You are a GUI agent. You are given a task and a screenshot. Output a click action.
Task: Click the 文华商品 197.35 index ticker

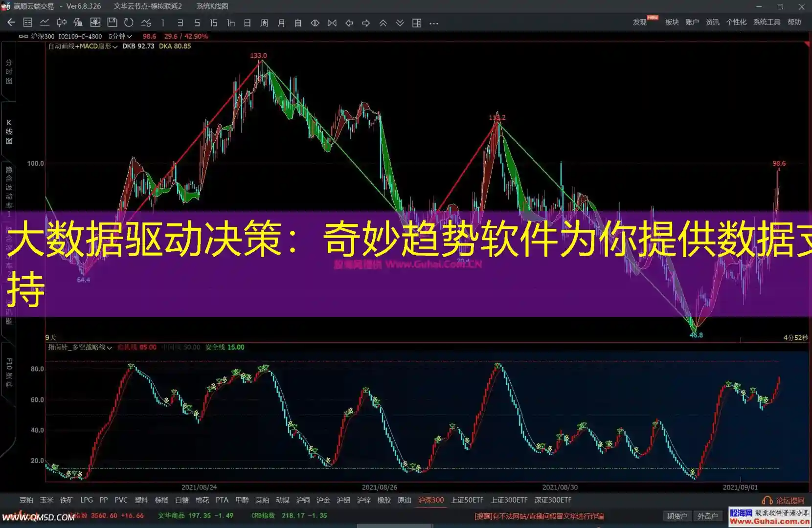[196, 516]
